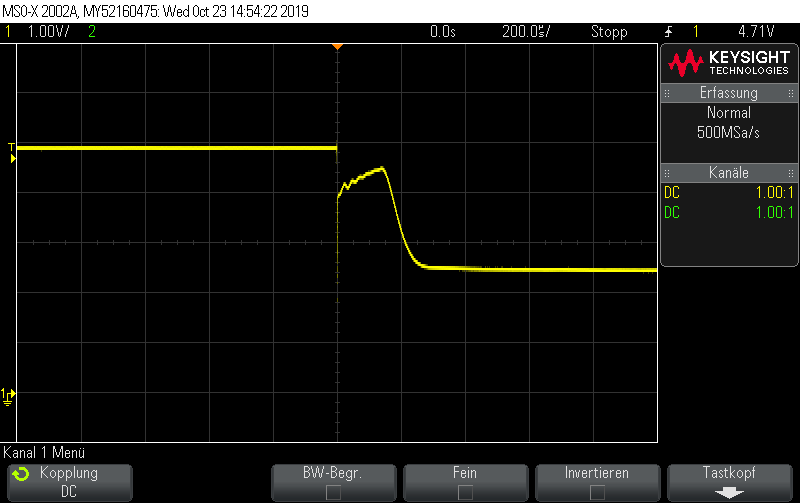Toggle the Invertieren checkbox
This screenshot has height=503, width=800.
pos(597,493)
